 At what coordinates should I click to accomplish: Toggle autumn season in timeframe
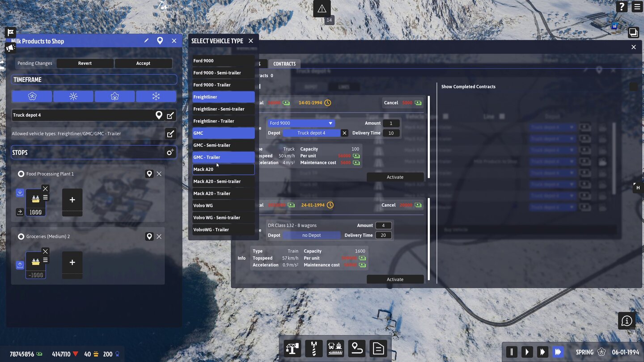(x=115, y=96)
